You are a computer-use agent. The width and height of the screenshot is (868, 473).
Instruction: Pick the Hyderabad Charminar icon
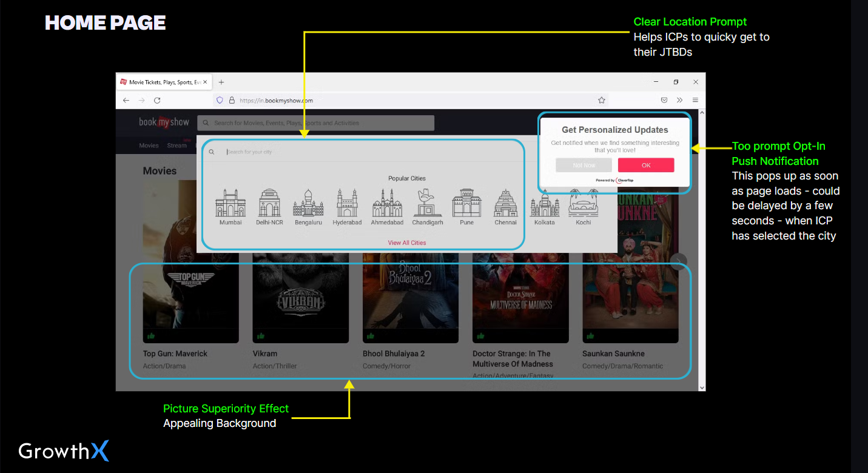tap(347, 203)
